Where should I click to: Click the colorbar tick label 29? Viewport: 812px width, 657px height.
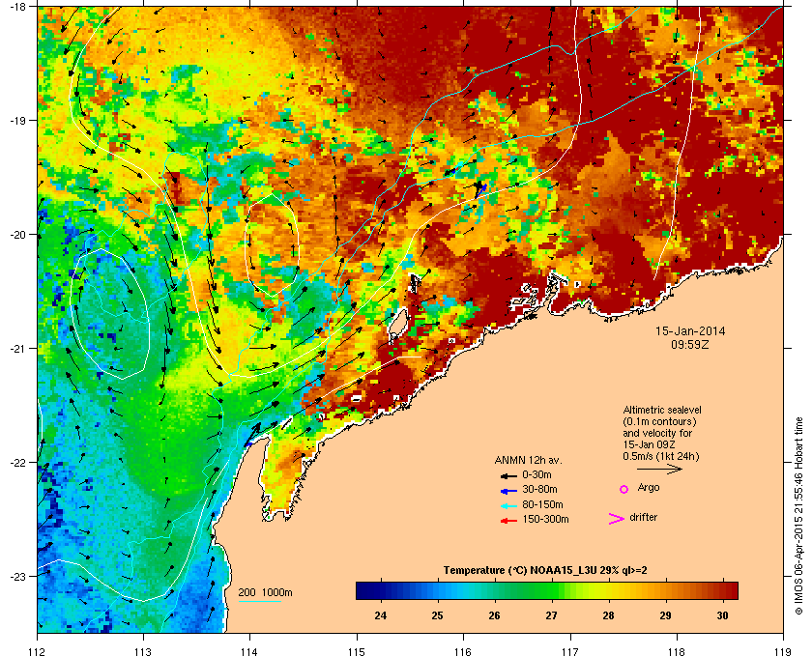click(665, 615)
